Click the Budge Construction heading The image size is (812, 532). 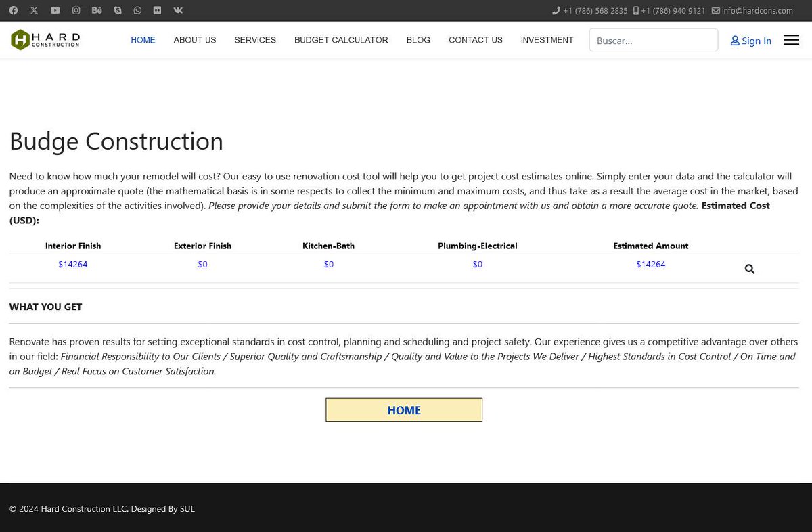pos(116,141)
